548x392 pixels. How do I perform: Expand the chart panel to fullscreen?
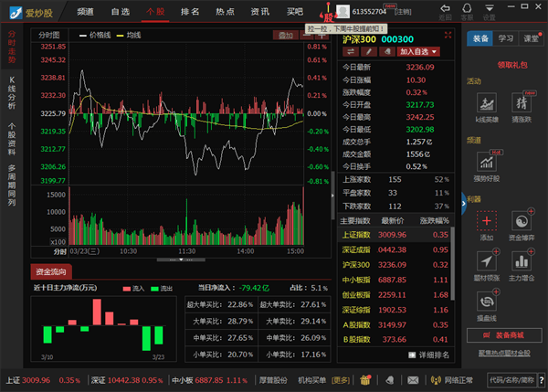pos(447,36)
